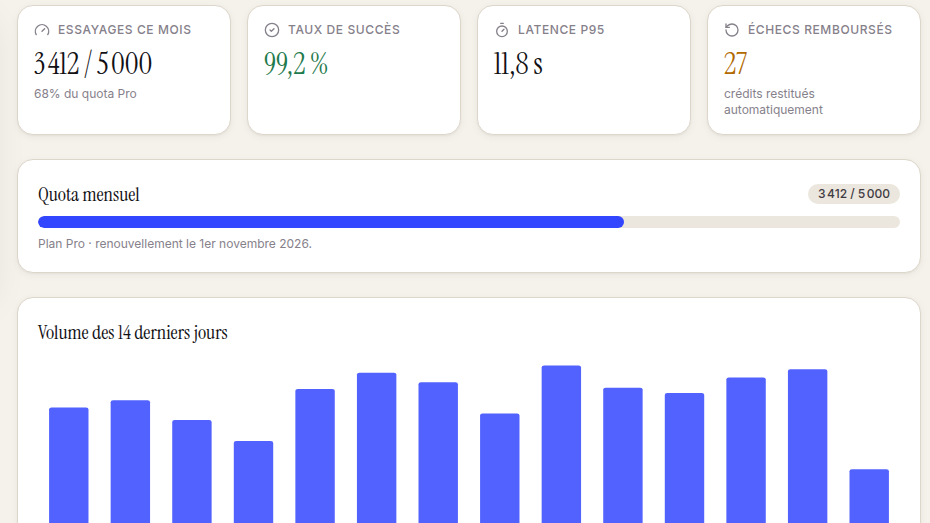Click 'crédits restitués automatiquement' text
The width and height of the screenshot is (930, 523).
[x=773, y=101]
